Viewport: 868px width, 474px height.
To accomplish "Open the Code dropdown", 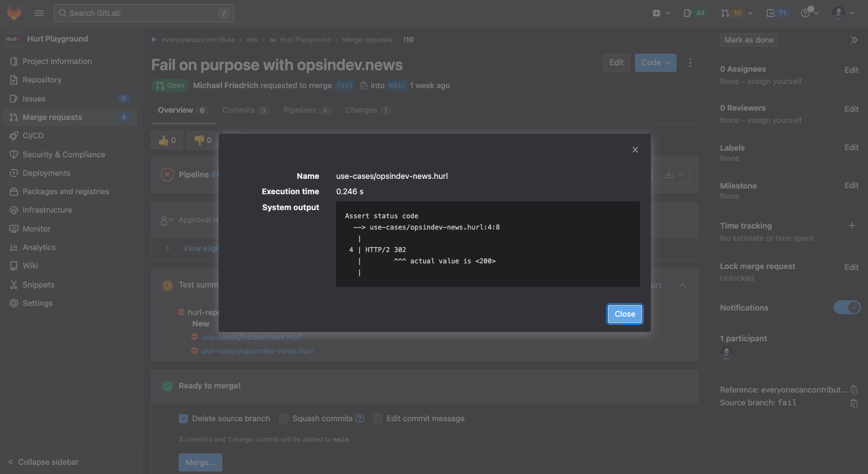I will tap(655, 62).
